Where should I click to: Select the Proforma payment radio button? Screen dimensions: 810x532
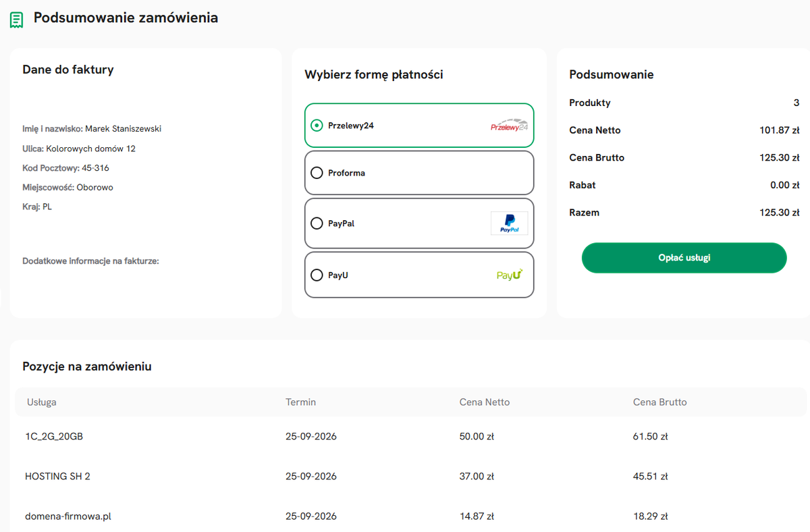click(x=317, y=174)
